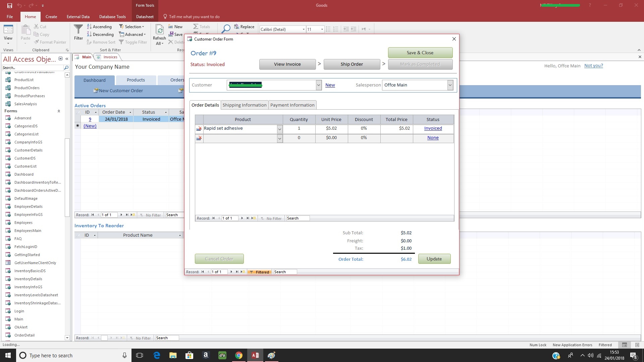Viewport: 644px width, 362px height.
Task: Open the Database Tools ribbon tab
Action: point(112,16)
